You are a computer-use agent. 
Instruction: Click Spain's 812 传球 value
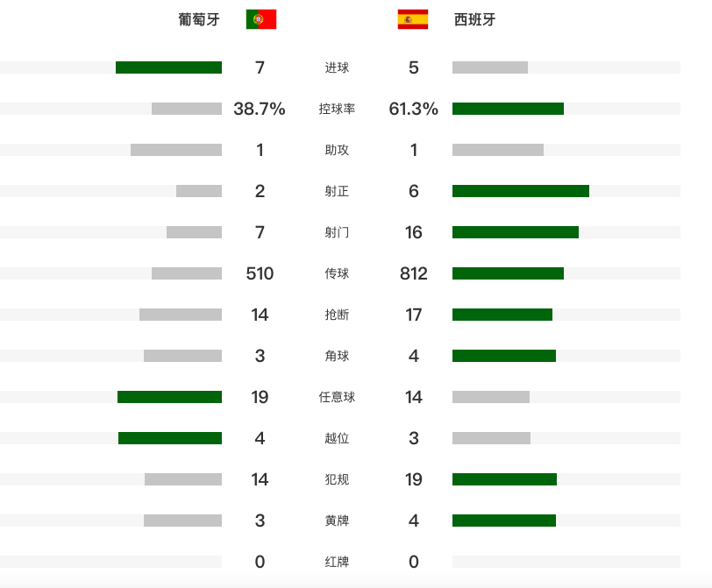pyautogui.click(x=414, y=273)
